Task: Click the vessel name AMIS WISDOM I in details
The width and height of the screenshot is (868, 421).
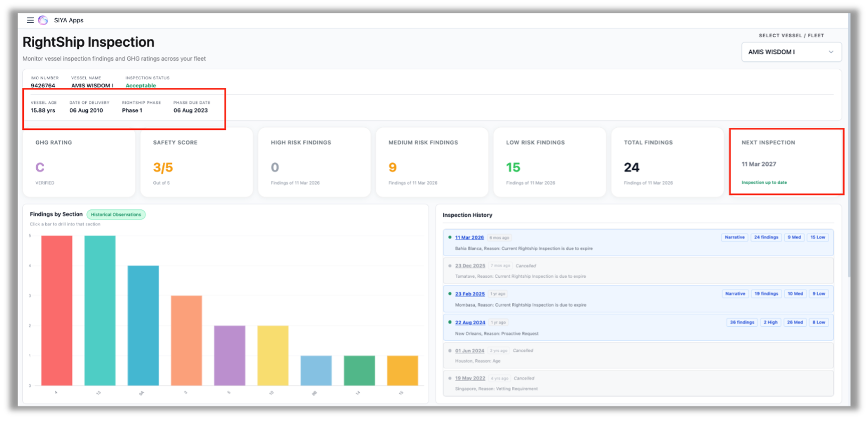Action: click(92, 86)
